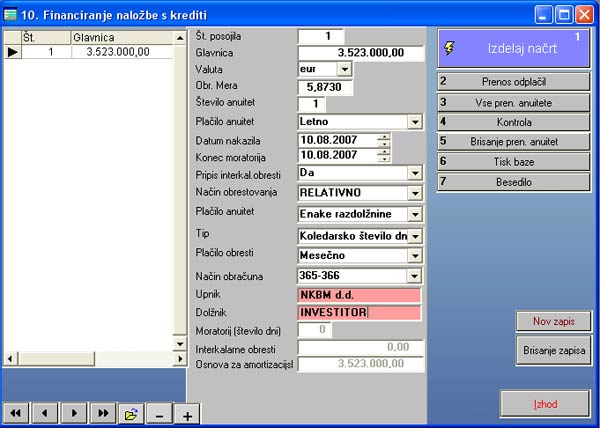
Task: Go to previous record arrow button
Action: click(45, 412)
